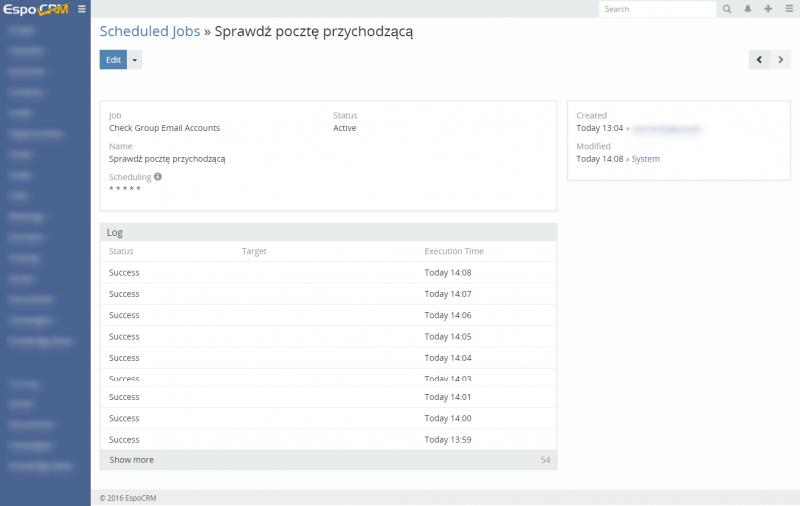The image size is (800, 506).
Task: Click the EspoCRM logo
Action: click(x=35, y=9)
